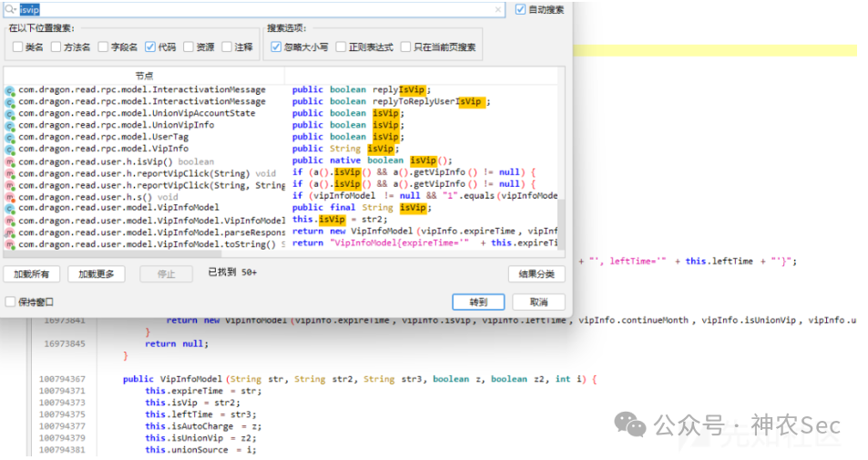Enable the 方法名 search location
The image size is (868, 460).
tap(56, 47)
